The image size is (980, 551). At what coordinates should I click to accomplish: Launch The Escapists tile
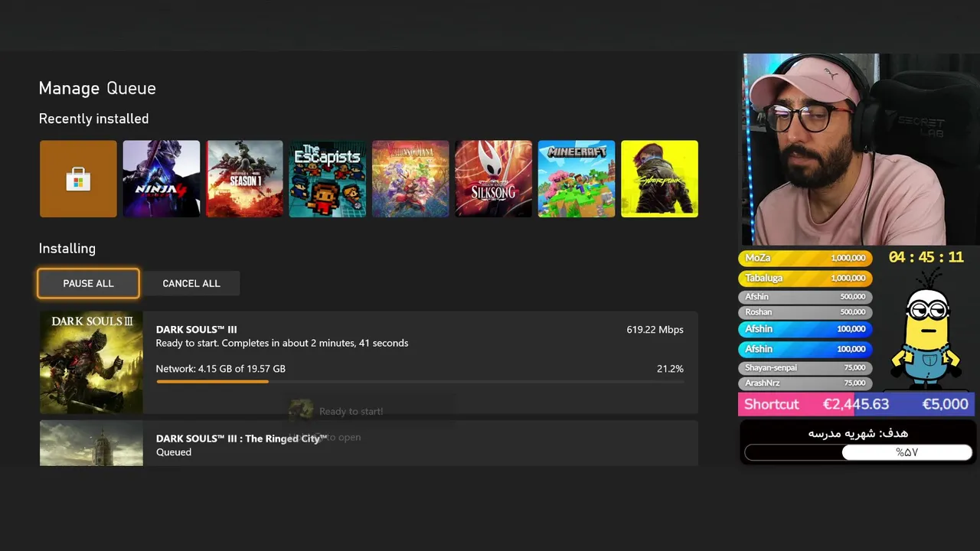pos(328,178)
